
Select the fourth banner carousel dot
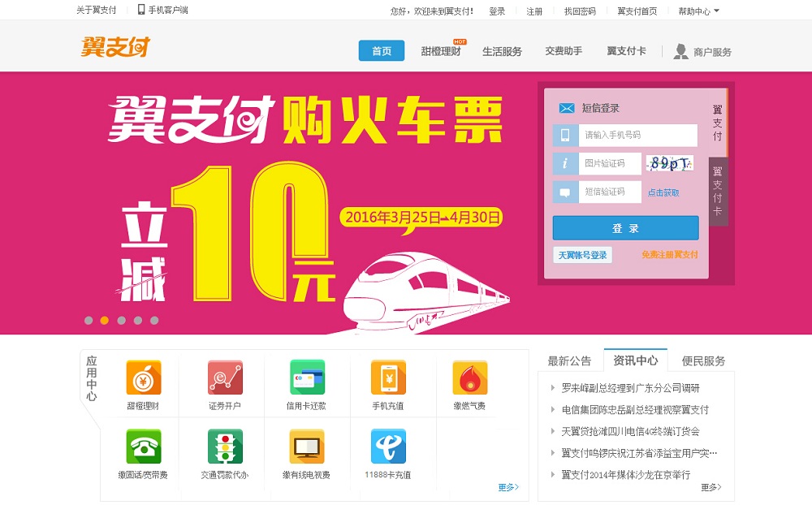(x=138, y=321)
